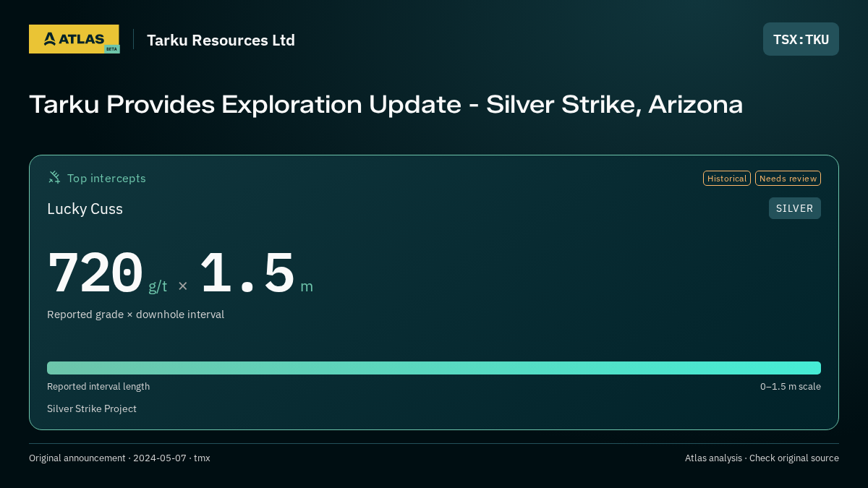868x488 pixels.
Task: Click the 'Reported interval length' label
Action: click(x=98, y=386)
